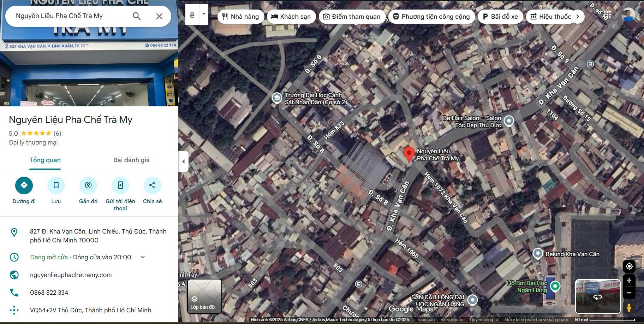Save place with the Lưu bookmark icon
Image resolution: width=644 pixels, height=324 pixels.
56,185
